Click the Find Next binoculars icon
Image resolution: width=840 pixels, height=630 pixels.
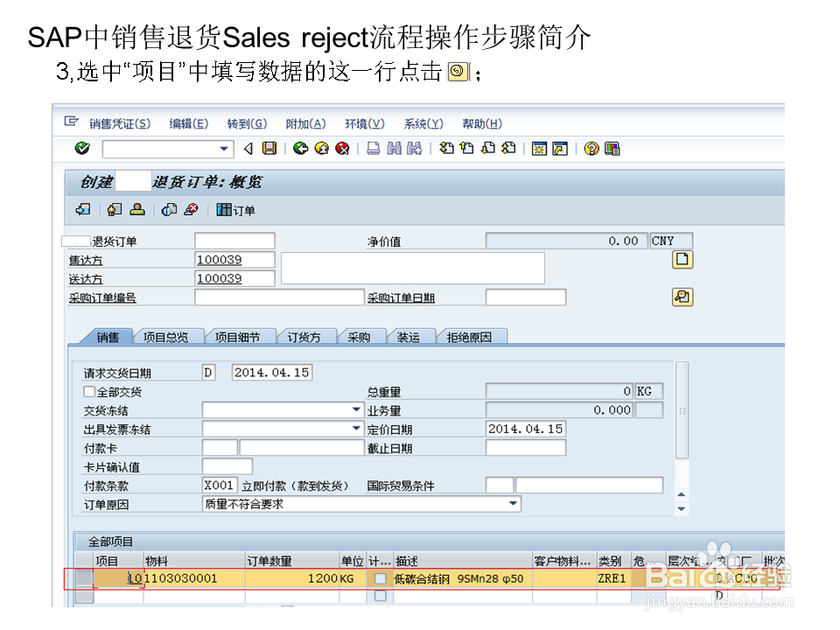415,149
